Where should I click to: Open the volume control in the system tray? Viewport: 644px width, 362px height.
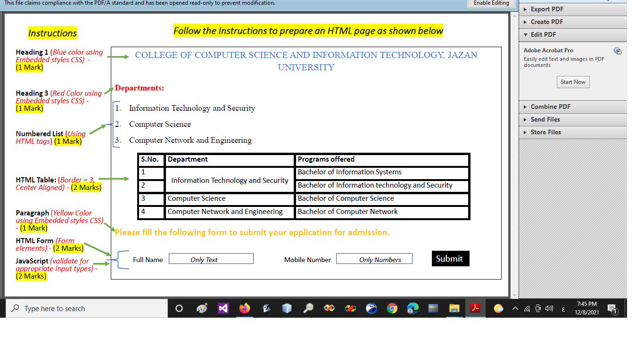[x=549, y=308]
